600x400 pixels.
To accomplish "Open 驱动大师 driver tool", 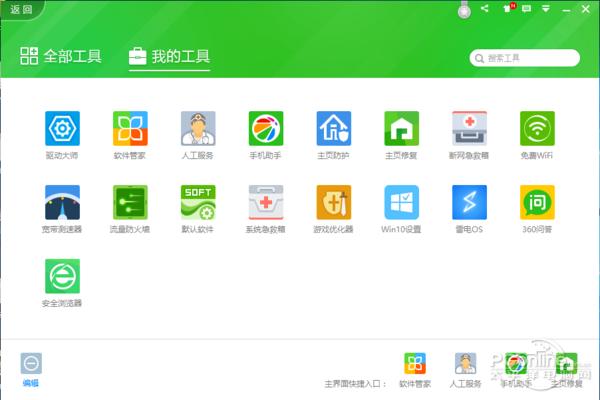I will click(62, 128).
